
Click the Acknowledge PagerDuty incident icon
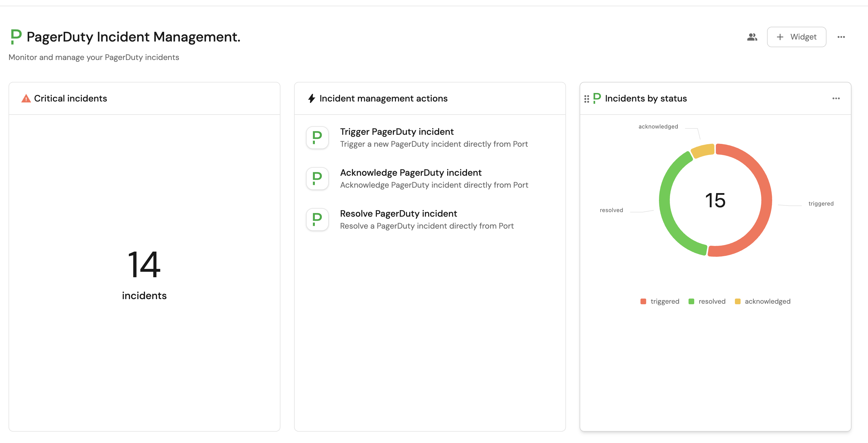(317, 179)
